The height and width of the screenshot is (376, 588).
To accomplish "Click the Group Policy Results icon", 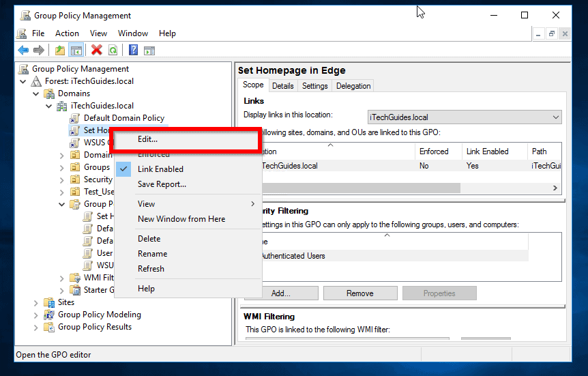I will pos(49,328).
